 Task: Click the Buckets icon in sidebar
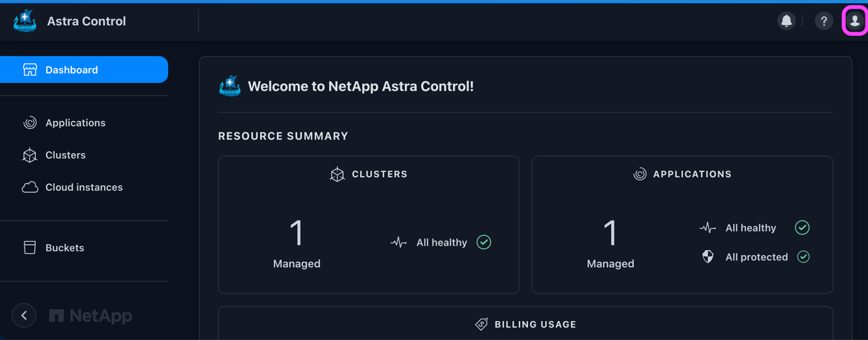[x=30, y=247]
